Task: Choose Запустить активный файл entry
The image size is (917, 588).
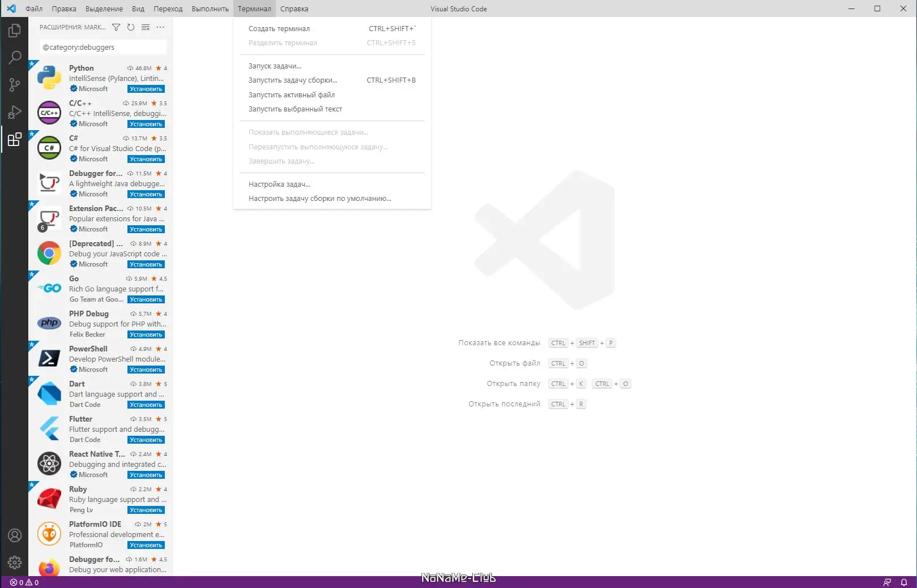Action: (x=332, y=95)
